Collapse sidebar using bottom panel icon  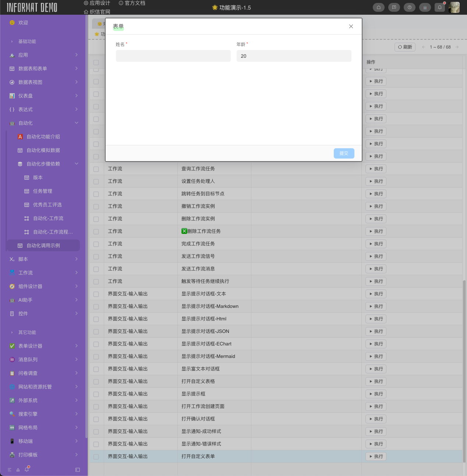pyautogui.click(x=77, y=470)
